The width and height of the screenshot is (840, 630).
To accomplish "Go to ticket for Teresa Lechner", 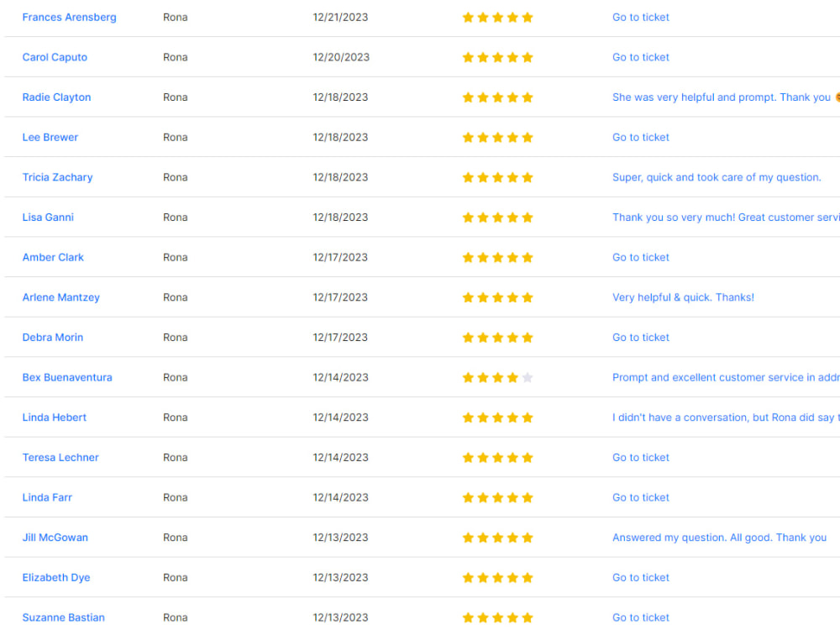I will [641, 458].
